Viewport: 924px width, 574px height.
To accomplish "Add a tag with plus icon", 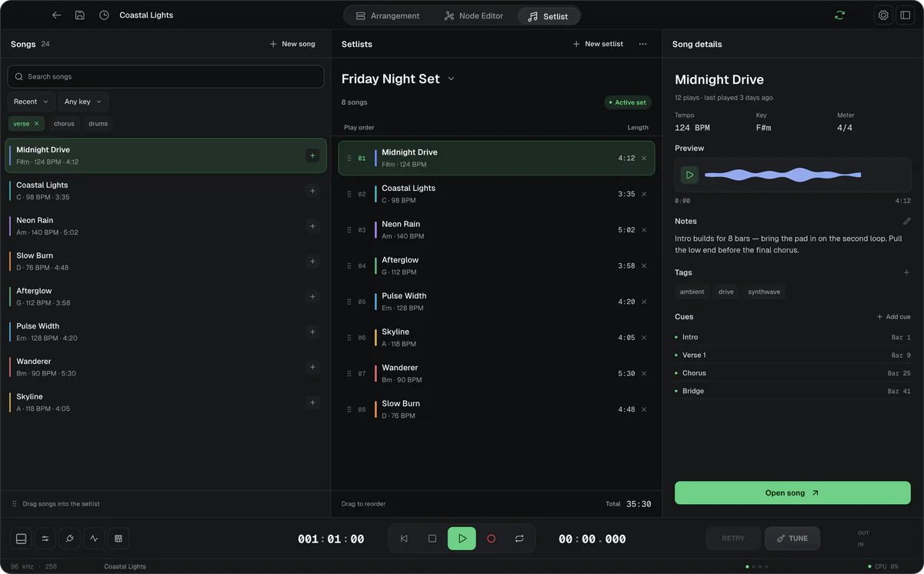I will coord(906,272).
